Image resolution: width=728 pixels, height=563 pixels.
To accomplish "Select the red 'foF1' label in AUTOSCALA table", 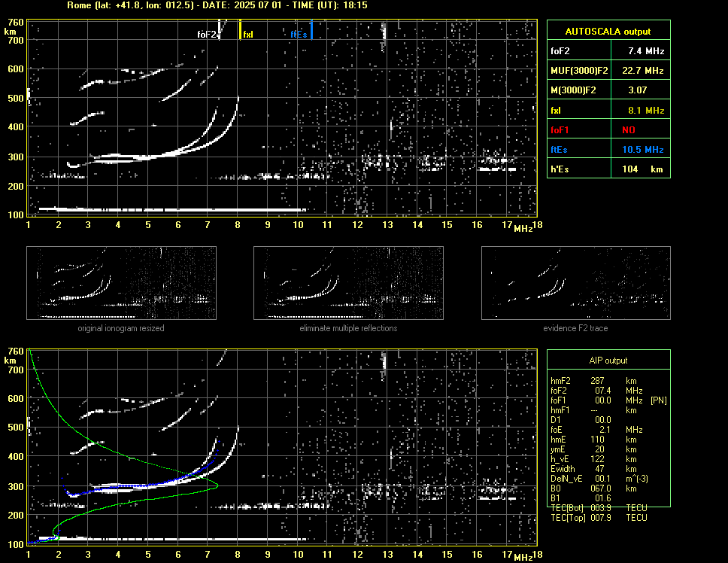I will click(560, 130).
